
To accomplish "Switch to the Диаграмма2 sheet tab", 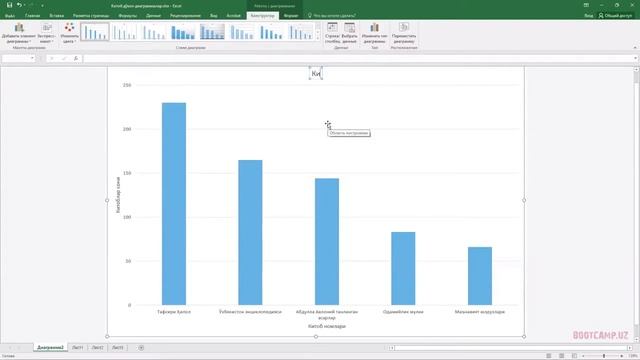I will coord(50,347).
